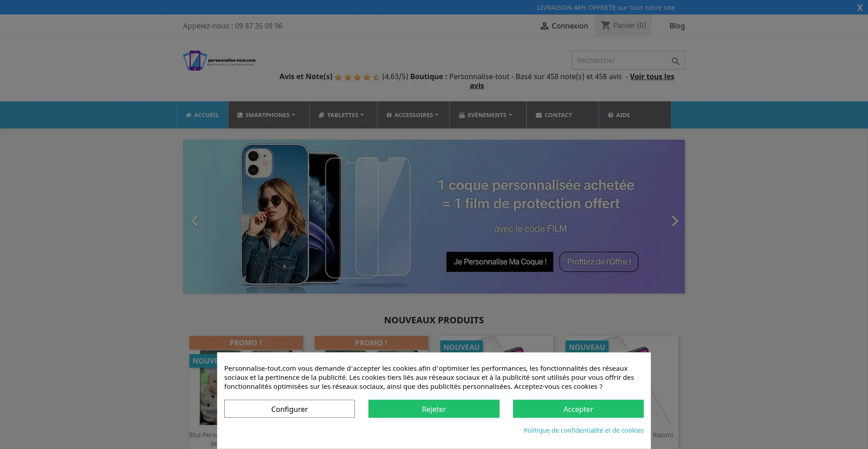Viewport: 868px width, 449px height.
Task: Open cookie settings via Configurer button
Action: pyautogui.click(x=289, y=409)
